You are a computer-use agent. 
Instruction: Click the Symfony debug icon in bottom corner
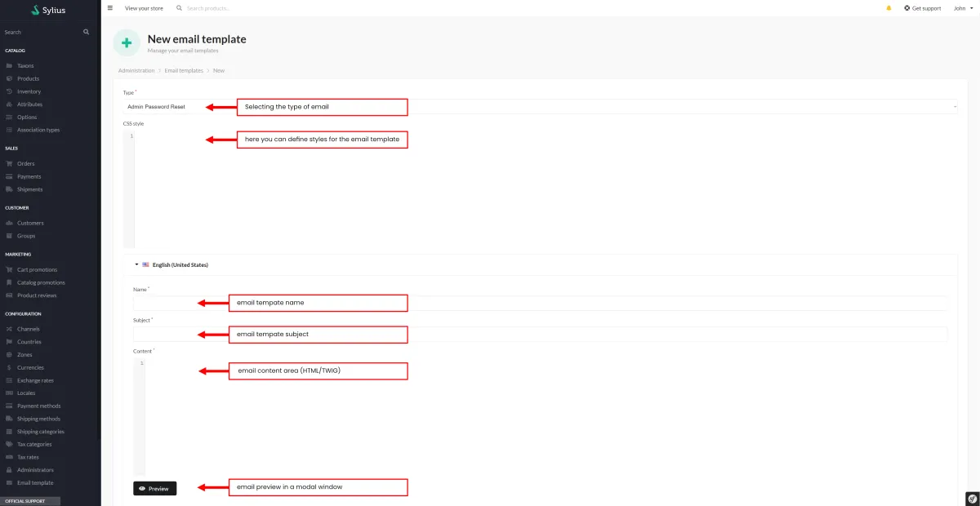(x=972, y=498)
